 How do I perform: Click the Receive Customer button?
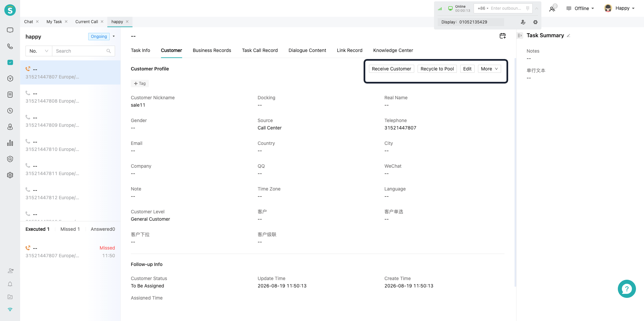[x=391, y=69]
